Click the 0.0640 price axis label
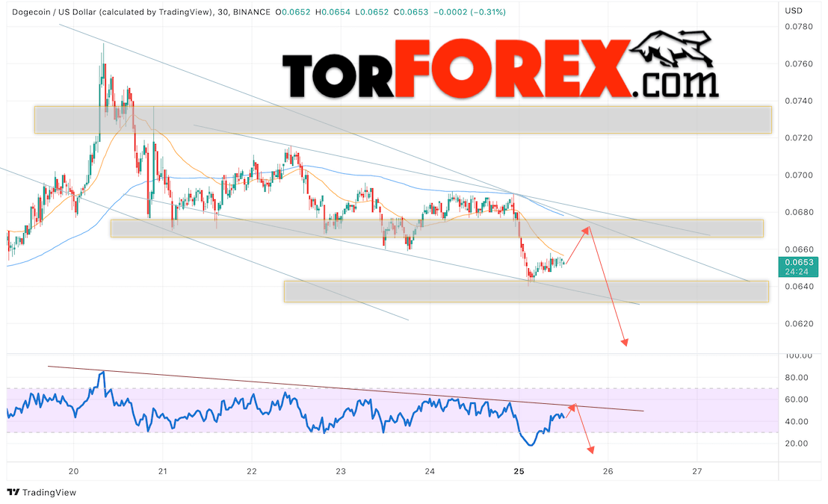This screenshot has width=828, height=504. tap(799, 287)
